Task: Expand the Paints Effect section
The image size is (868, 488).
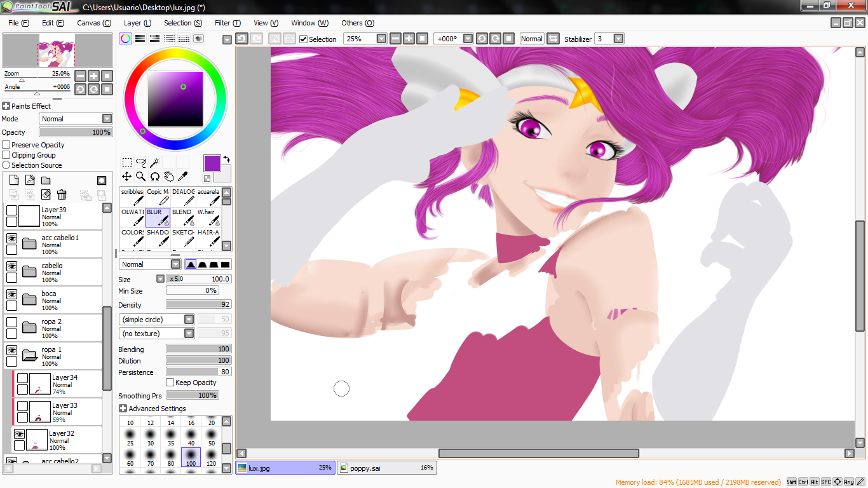Action: point(6,106)
